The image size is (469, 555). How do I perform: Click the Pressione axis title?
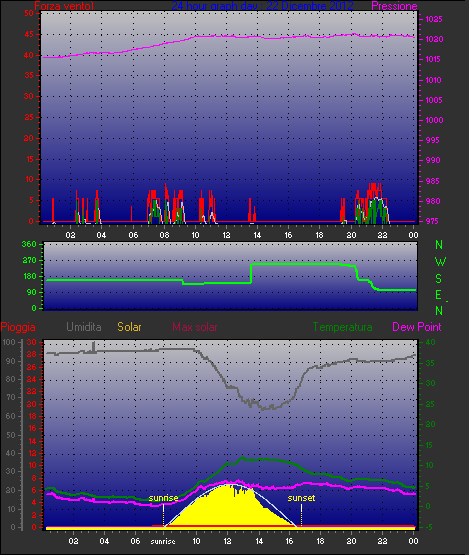click(x=394, y=6)
